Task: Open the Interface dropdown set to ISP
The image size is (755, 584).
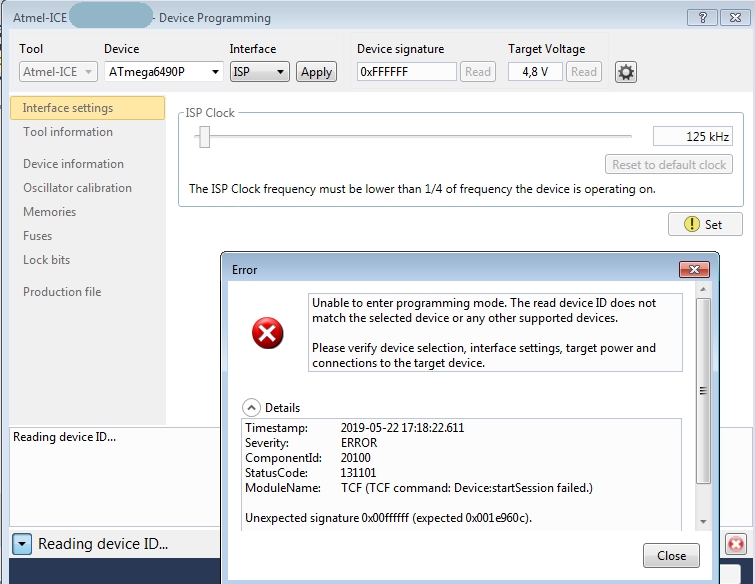Action: tap(260, 72)
